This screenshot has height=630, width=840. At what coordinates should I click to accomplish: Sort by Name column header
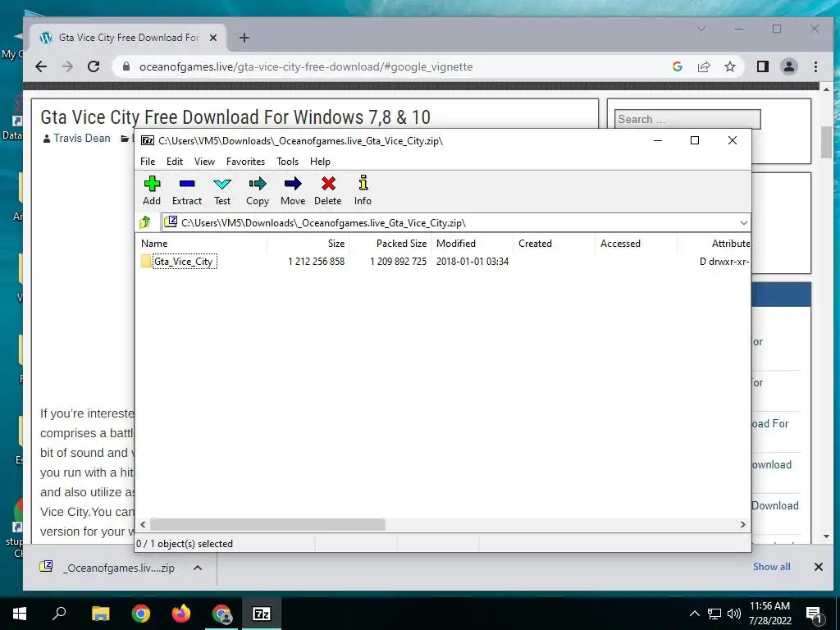pos(203,243)
